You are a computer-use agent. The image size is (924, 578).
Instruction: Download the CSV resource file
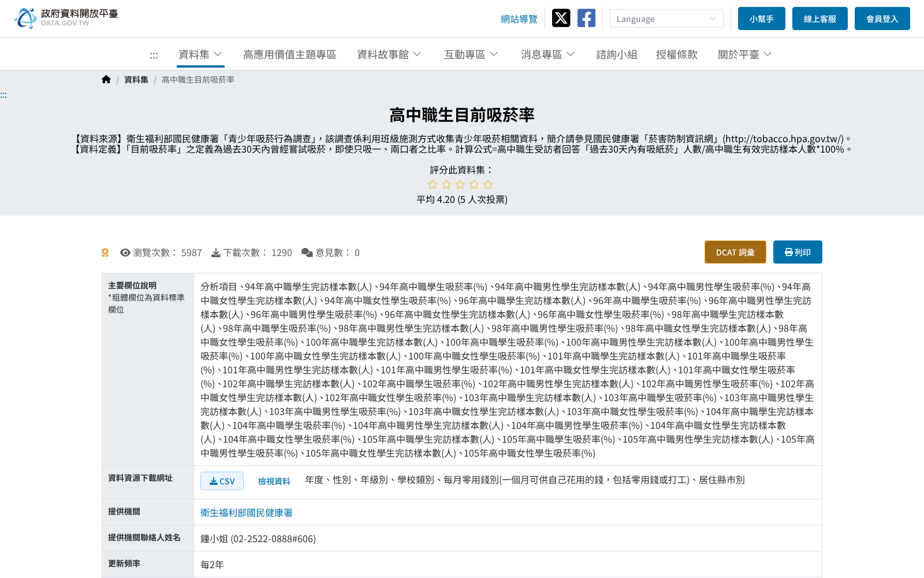click(x=222, y=481)
